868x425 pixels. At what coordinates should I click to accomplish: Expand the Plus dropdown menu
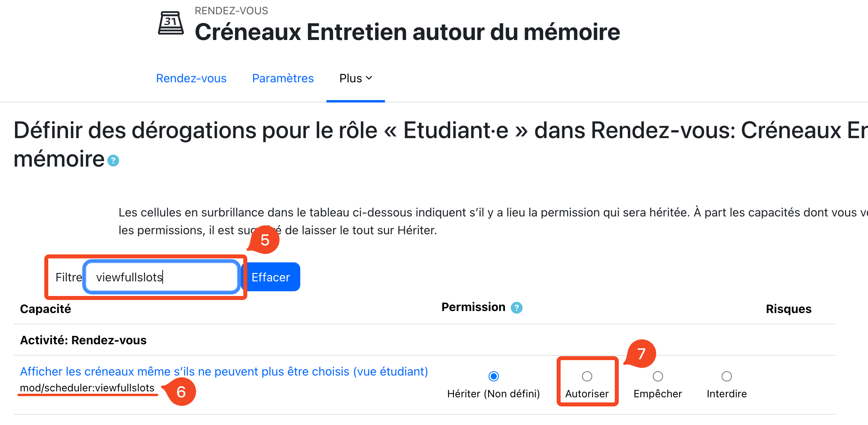(356, 78)
